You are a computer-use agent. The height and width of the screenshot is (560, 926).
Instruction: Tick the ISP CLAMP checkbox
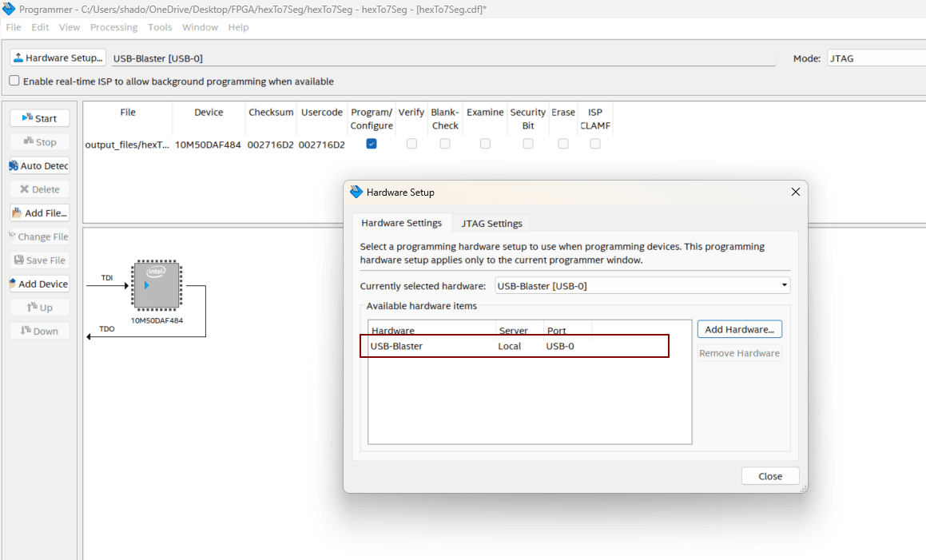[594, 144]
